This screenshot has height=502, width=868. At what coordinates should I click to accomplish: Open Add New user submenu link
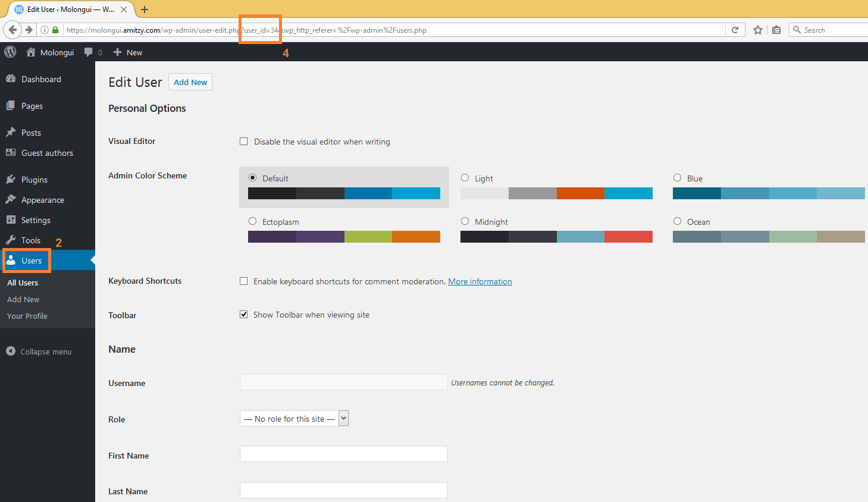(23, 299)
